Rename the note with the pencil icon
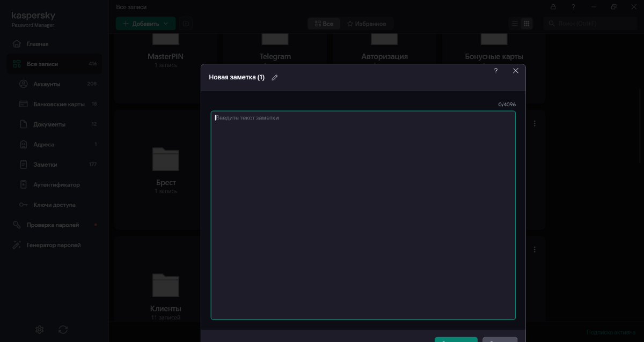Image resolution: width=644 pixels, height=342 pixels. pyautogui.click(x=275, y=78)
